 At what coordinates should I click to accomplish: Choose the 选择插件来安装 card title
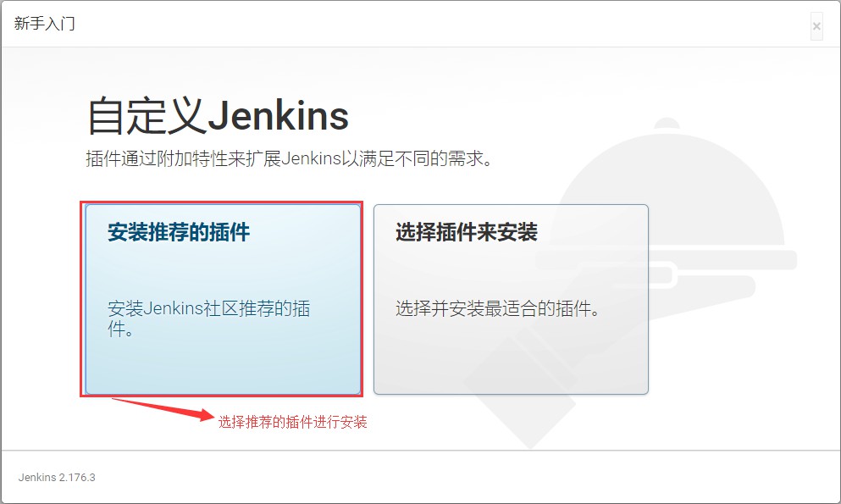(x=467, y=232)
